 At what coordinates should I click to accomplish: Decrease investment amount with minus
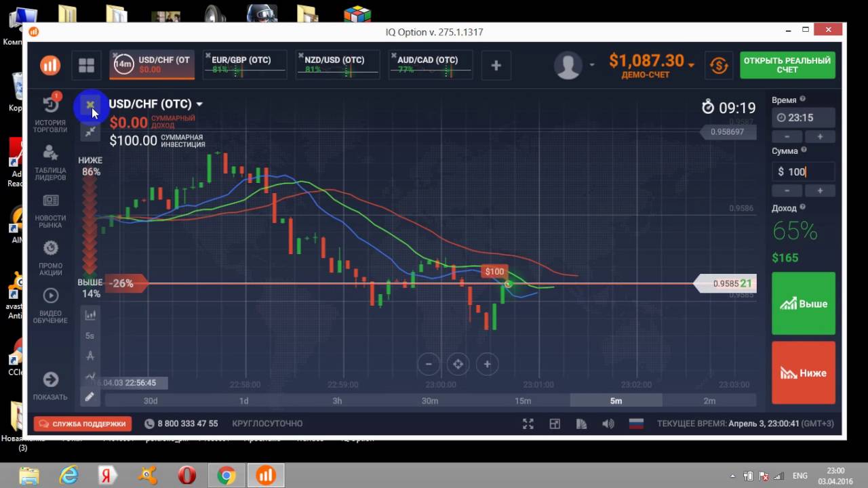point(787,191)
